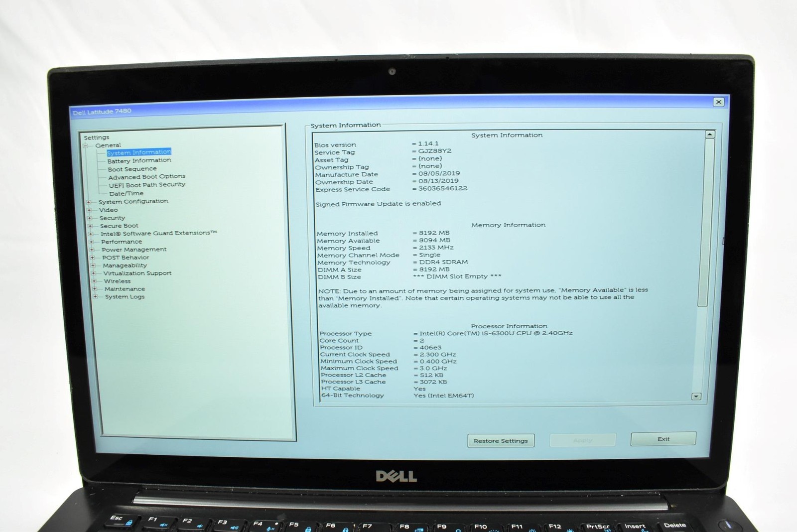Click the Restore Settings button
797x532 pixels.
click(501, 441)
